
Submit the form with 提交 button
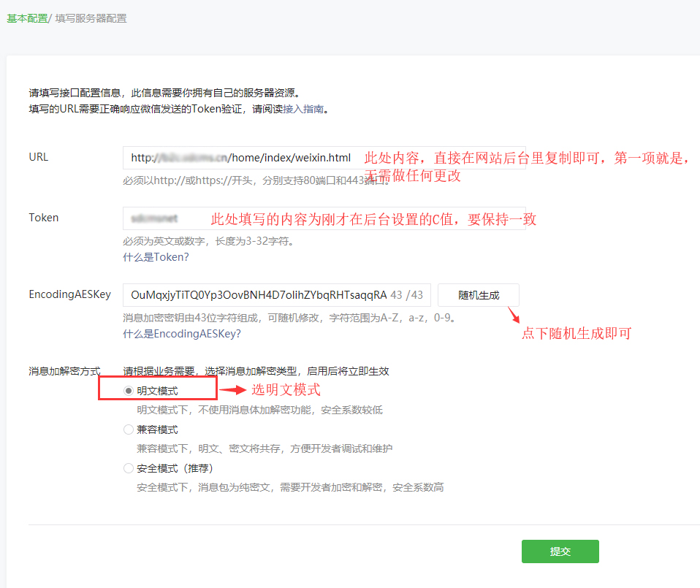point(560,551)
